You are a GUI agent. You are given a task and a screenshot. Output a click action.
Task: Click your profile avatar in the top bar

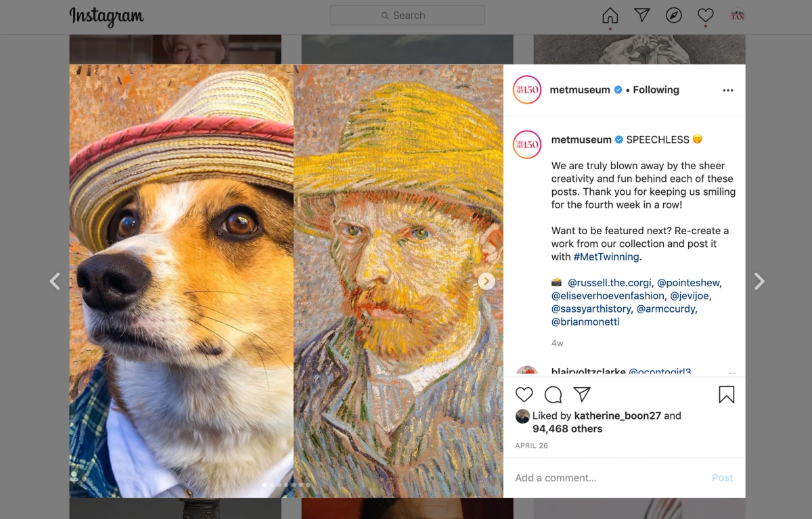tap(737, 15)
